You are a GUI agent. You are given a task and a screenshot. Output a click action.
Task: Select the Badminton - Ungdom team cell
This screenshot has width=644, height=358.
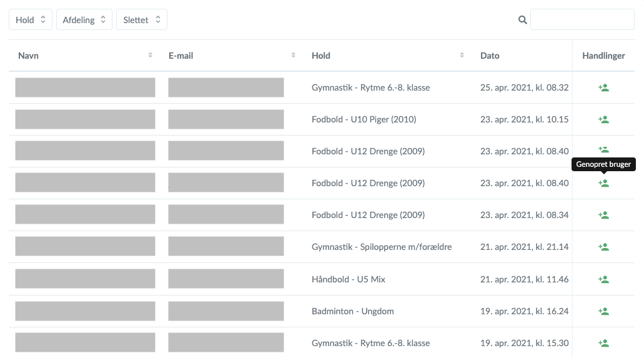(352, 311)
